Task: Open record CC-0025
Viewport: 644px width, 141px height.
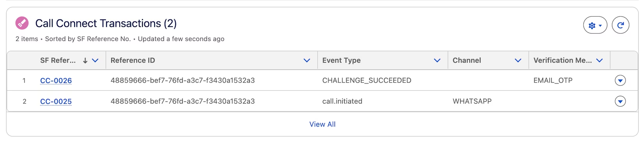Action: [x=56, y=101]
